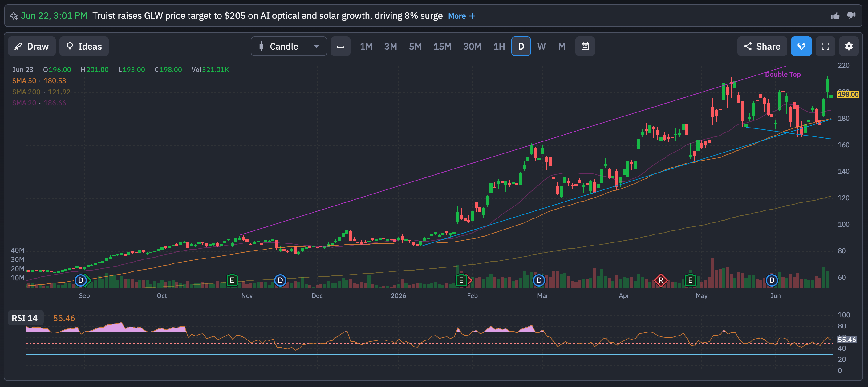Screen dimensions: 868x387
Task: Click the Nov label on time axis
Action: coord(247,296)
